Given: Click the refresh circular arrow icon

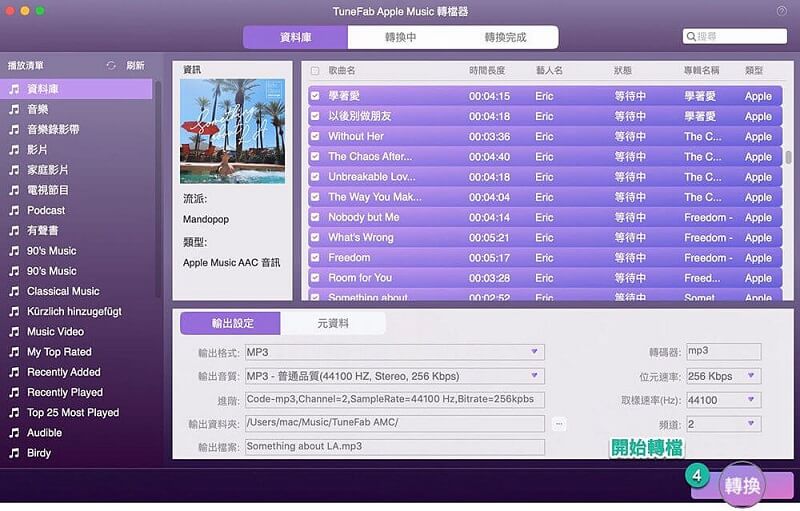Looking at the screenshot, I should (x=111, y=66).
